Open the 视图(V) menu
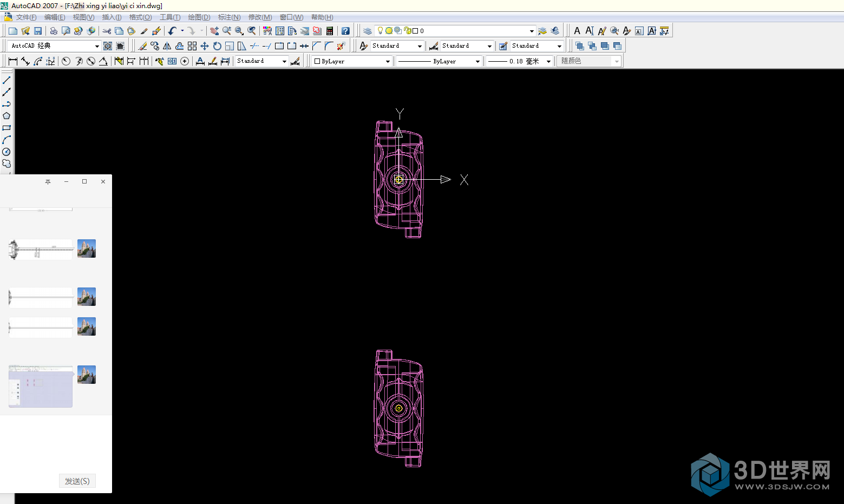Image resolution: width=844 pixels, height=504 pixels. coord(83,17)
